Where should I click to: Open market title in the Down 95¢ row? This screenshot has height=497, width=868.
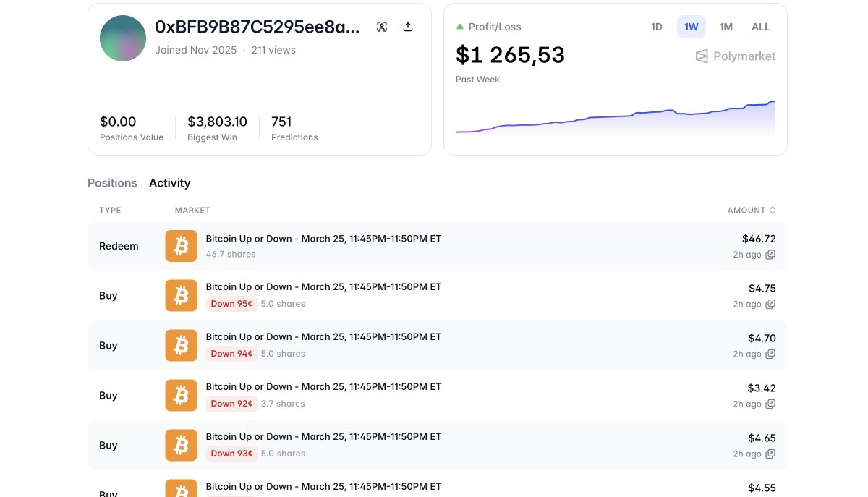323,287
